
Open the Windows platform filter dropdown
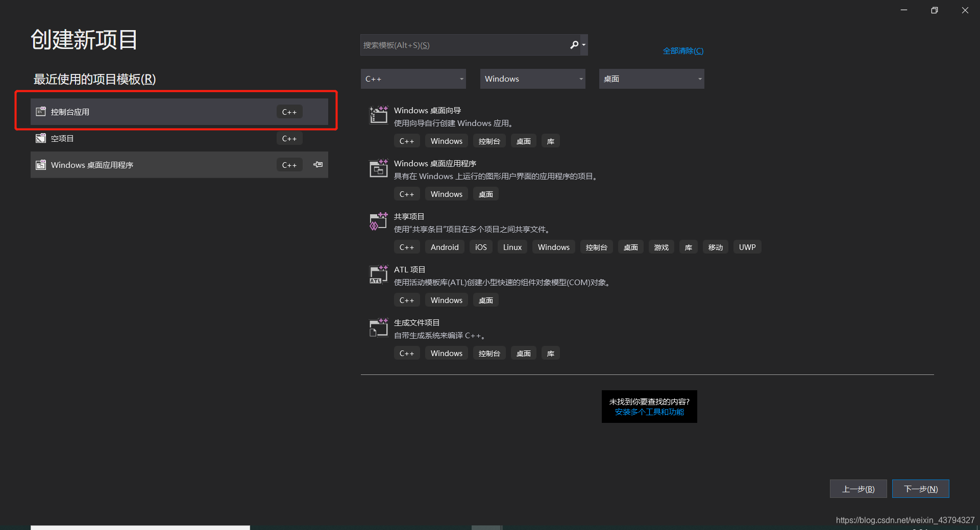pos(532,79)
